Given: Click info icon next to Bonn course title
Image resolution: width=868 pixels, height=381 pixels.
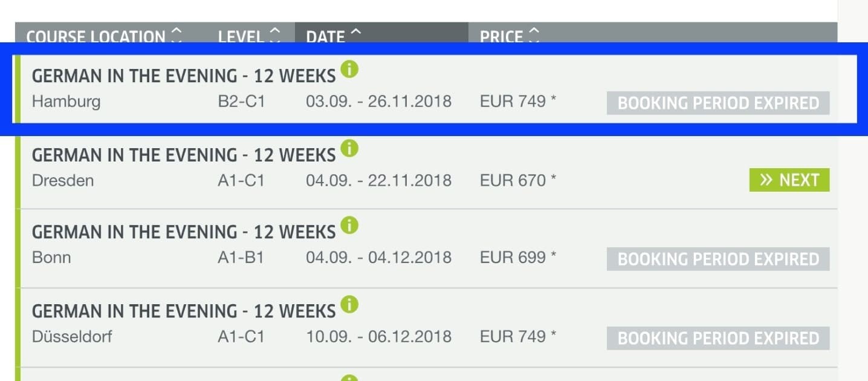Looking at the screenshot, I should pyautogui.click(x=349, y=226).
